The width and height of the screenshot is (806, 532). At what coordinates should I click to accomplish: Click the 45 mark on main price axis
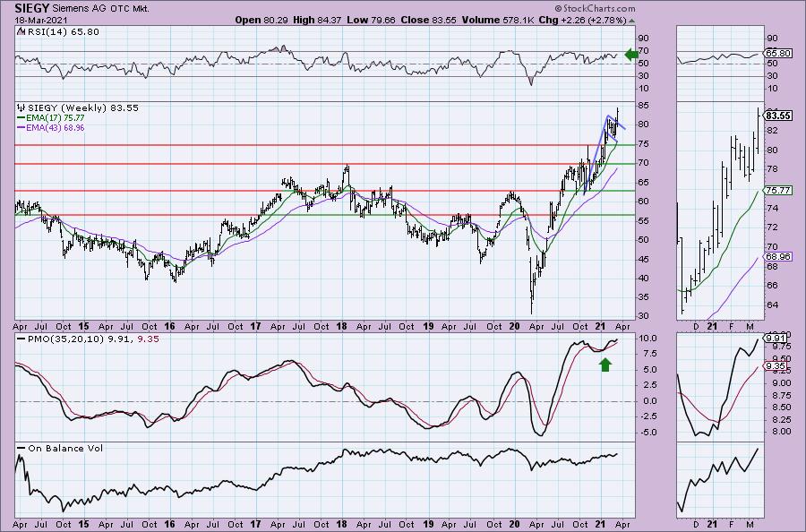click(x=642, y=259)
